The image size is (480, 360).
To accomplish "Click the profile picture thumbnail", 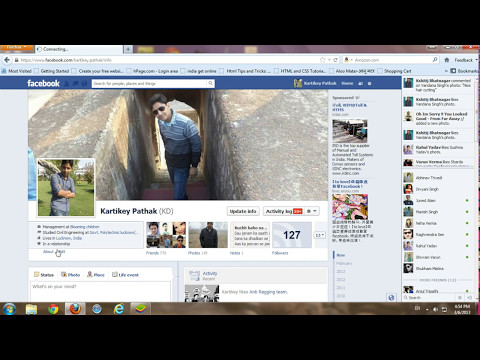I will pos(66,188).
